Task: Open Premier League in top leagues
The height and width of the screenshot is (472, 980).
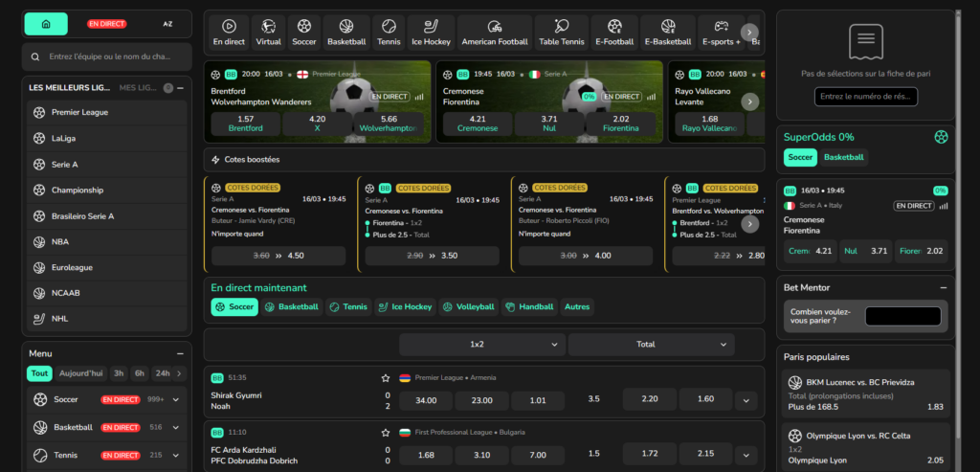Action: 79,112
